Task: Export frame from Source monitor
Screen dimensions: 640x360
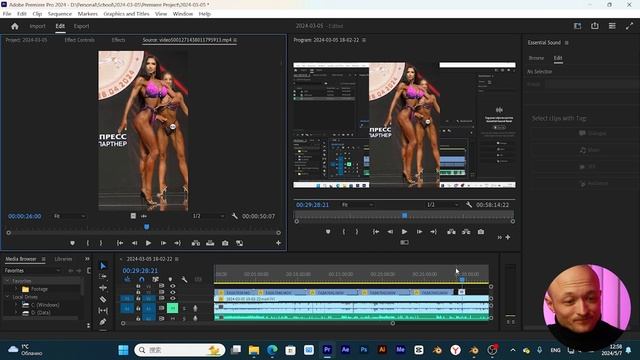Action: pyautogui.click(x=225, y=243)
